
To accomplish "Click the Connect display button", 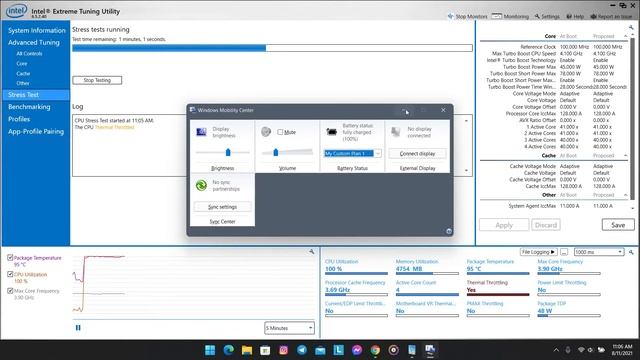I will [417, 153].
